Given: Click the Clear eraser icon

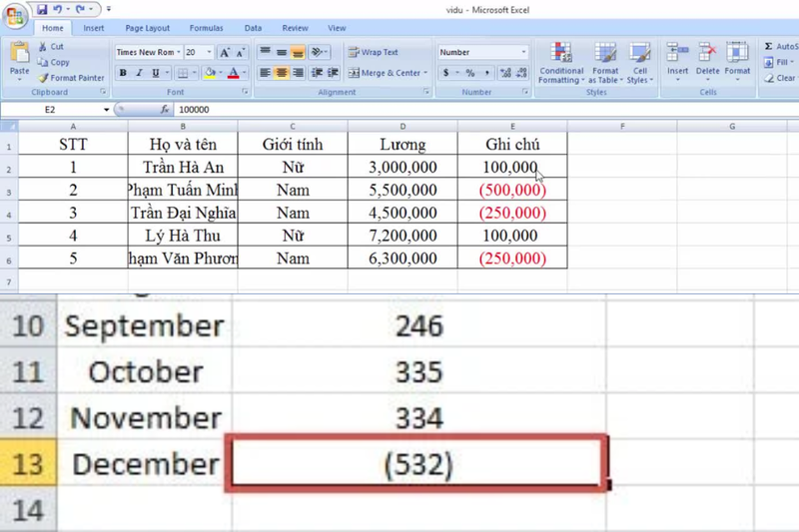Looking at the screenshot, I should [768, 78].
